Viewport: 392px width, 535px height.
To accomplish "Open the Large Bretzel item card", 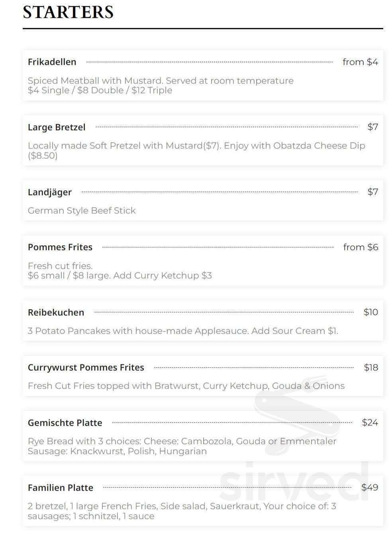I will [203, 140].
